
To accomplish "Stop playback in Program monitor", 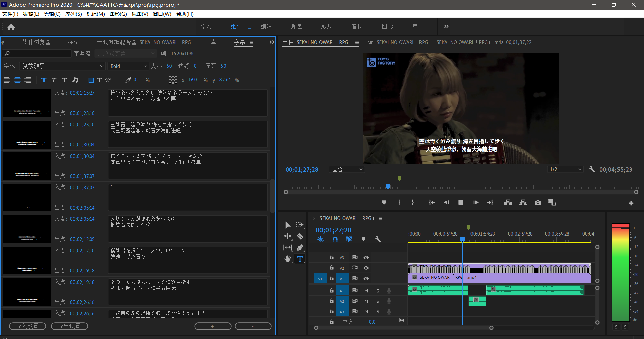I will 461,202.
